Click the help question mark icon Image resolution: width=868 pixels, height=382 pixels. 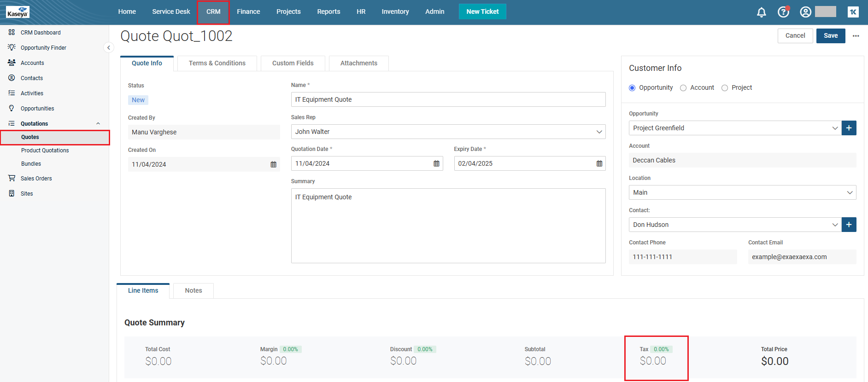tap(783, 12)
